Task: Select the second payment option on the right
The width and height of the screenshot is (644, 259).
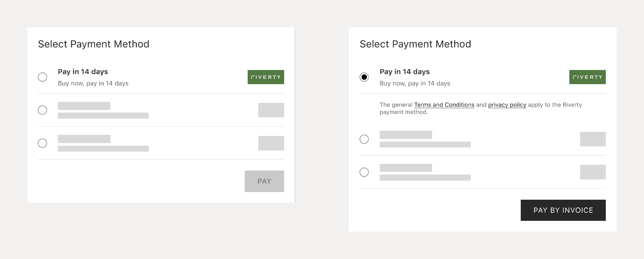Action: 364,139
